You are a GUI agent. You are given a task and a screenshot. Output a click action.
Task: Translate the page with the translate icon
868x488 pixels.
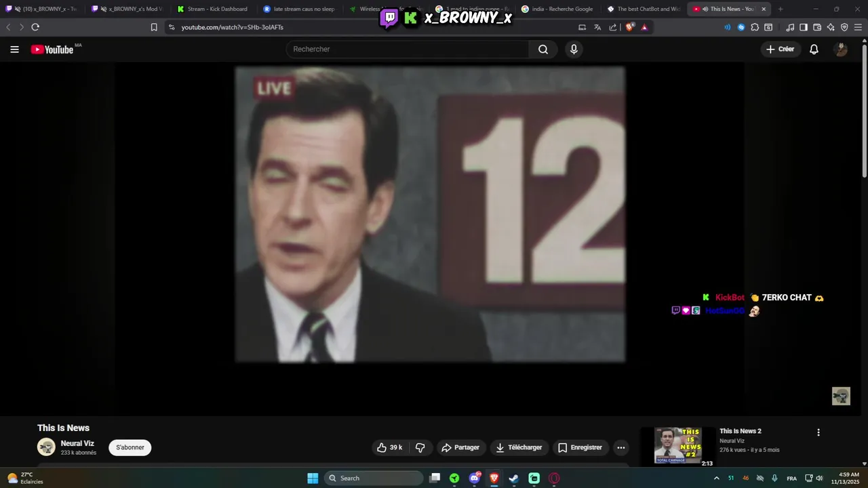point(597,27)
